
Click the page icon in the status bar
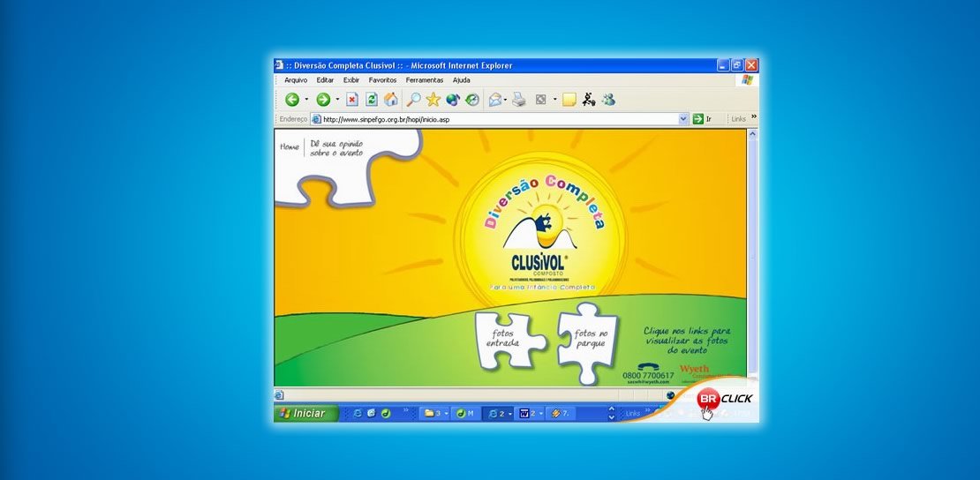click(279, 395)
